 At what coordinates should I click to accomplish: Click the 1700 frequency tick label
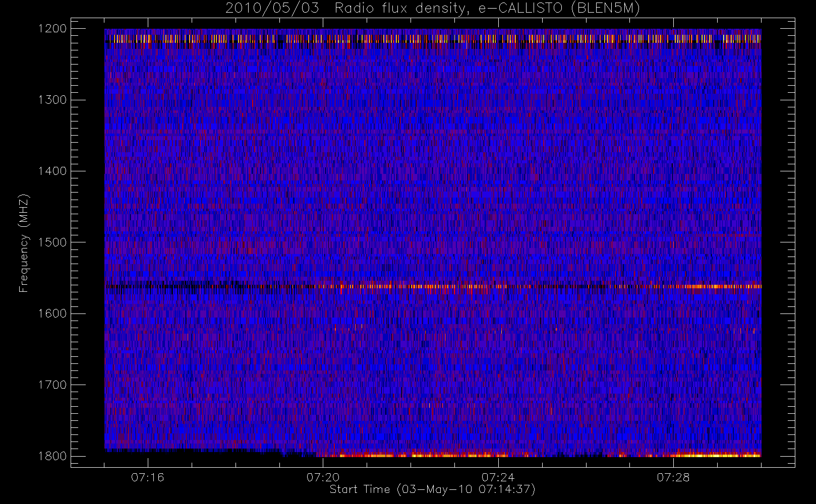52,385
